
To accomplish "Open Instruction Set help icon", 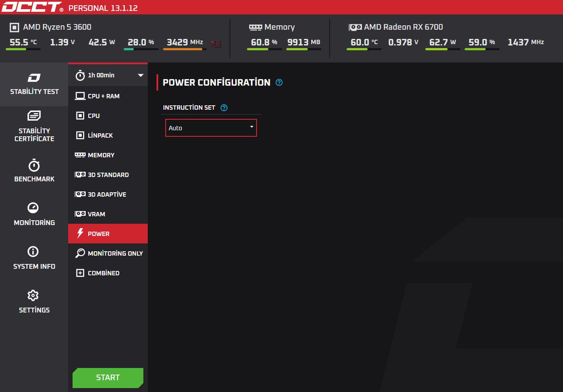I will pos(224,108).
